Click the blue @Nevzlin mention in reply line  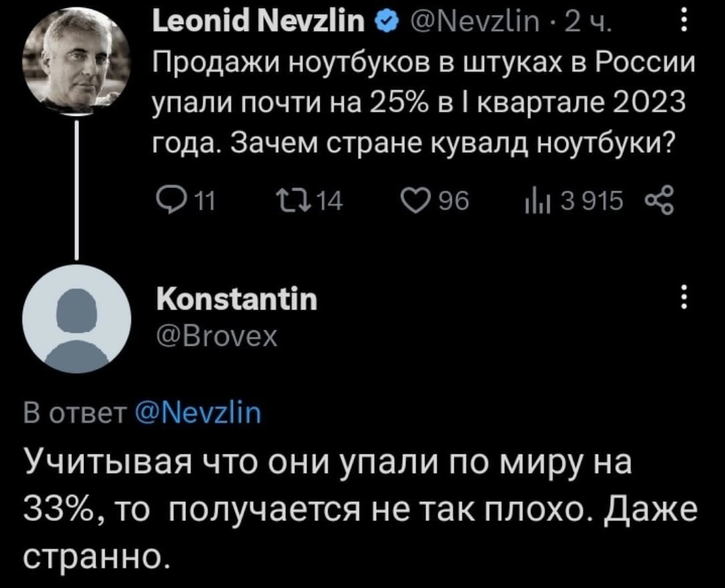[198, 413]
